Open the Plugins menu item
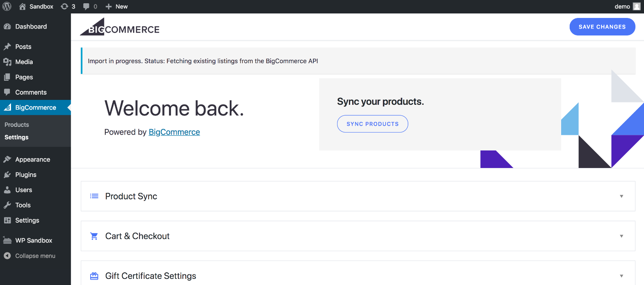 coord(26,175)
